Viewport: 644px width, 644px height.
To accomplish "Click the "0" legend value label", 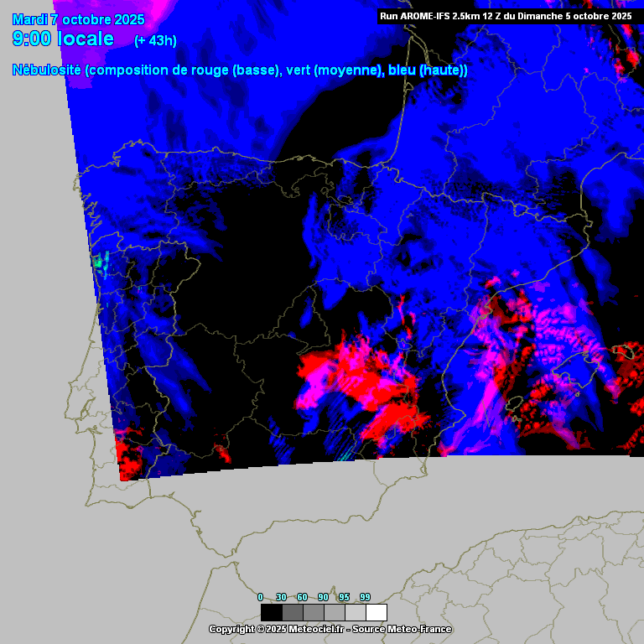I will (x=260, y=597).
